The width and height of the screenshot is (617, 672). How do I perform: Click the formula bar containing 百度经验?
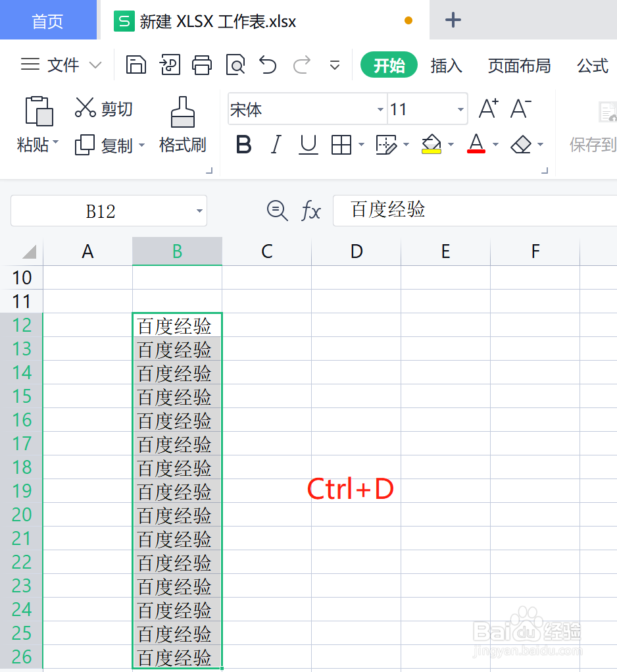click(475, 211)
